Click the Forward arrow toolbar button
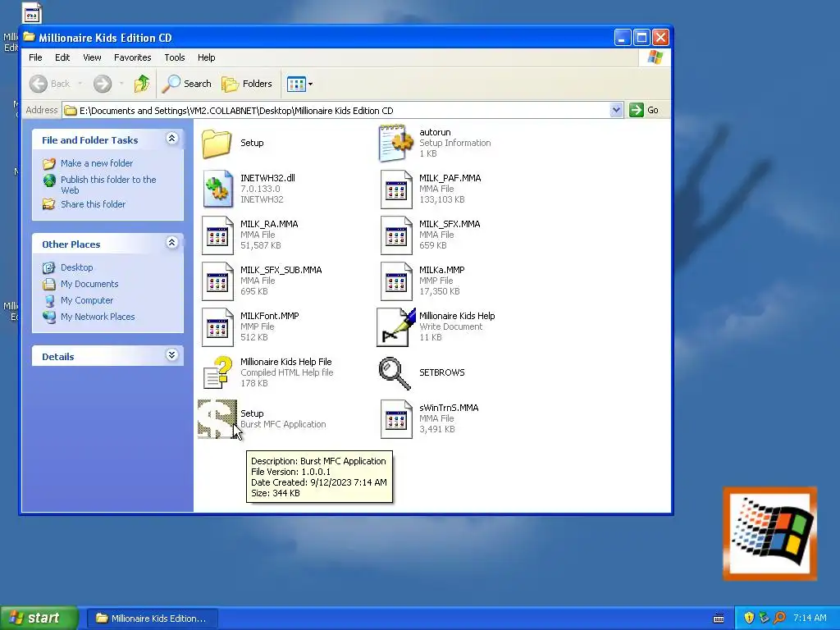Screen dimensions: 840x630 tap(103, 84)
